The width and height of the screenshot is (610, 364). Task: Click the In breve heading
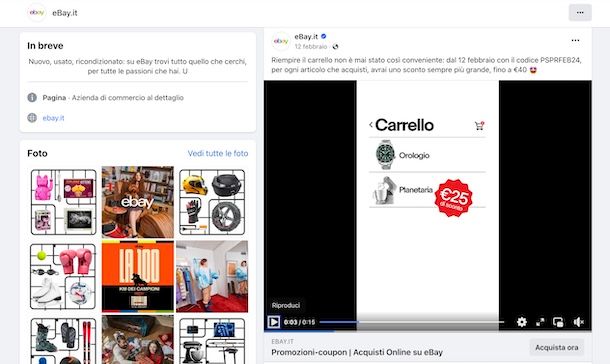(45, 46)
